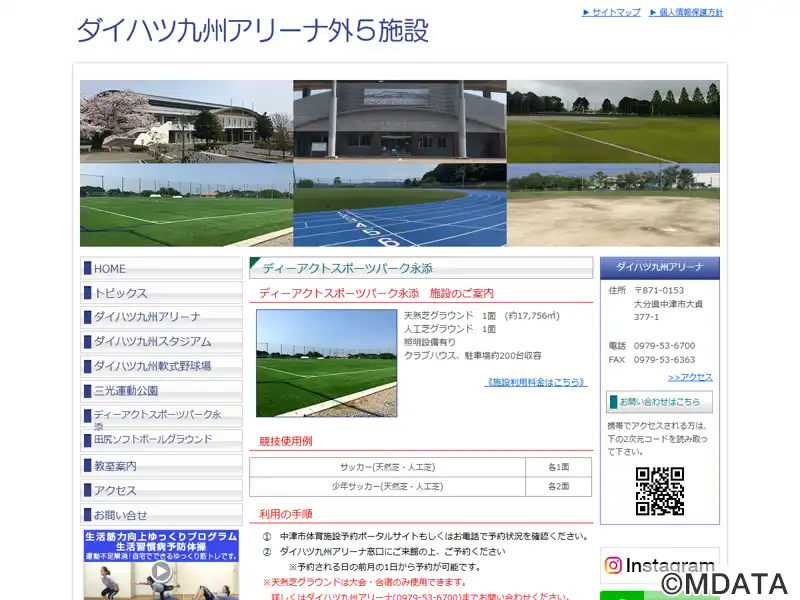Open トピックス menu item
Viewport: 800px width, 600px height.
(x=161, y=293)
